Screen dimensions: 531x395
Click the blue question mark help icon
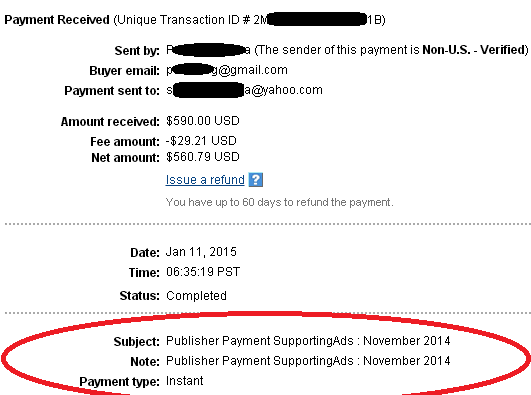coord(256,180)
